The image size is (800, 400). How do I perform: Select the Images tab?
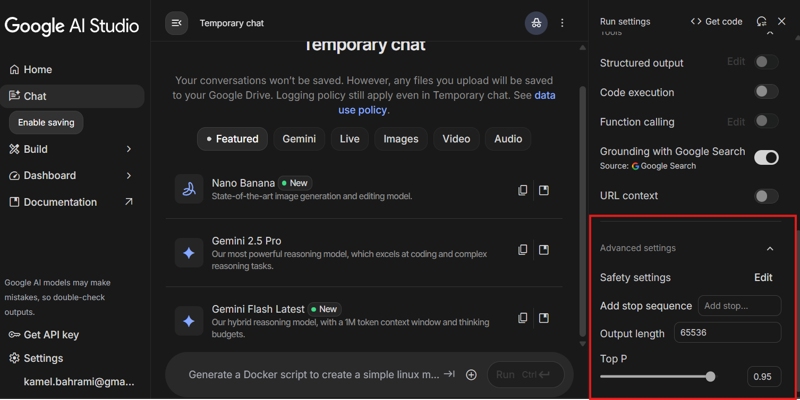coord(401,139)
